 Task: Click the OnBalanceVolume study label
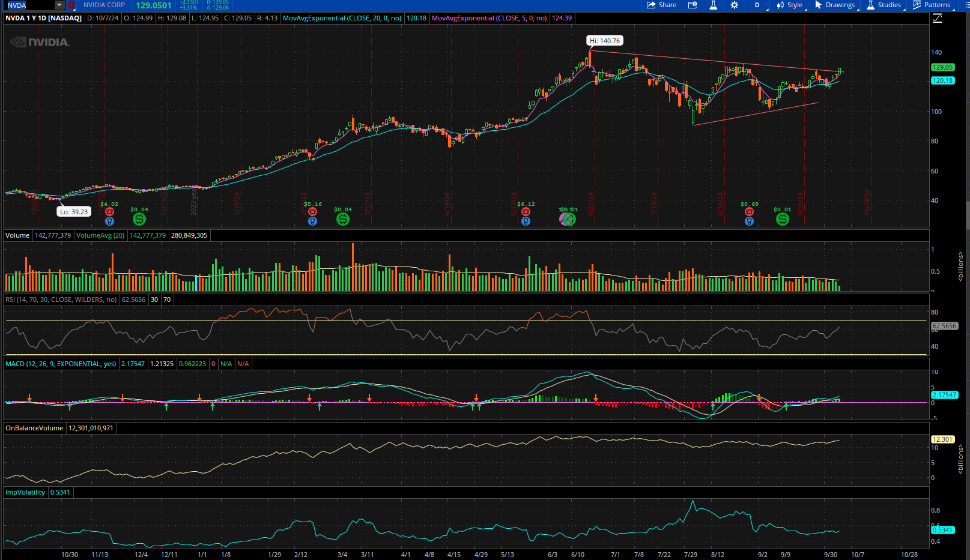[x=34, y=428]
